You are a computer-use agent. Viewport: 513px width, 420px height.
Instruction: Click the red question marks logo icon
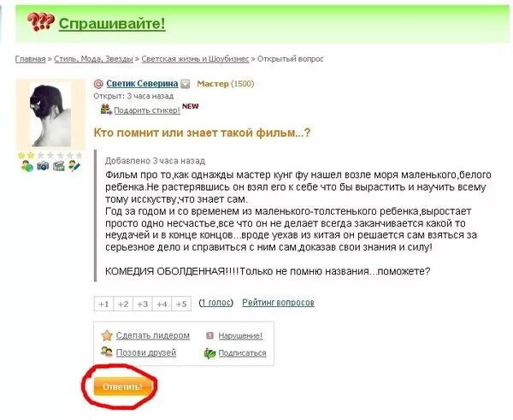tap(40, 22)
